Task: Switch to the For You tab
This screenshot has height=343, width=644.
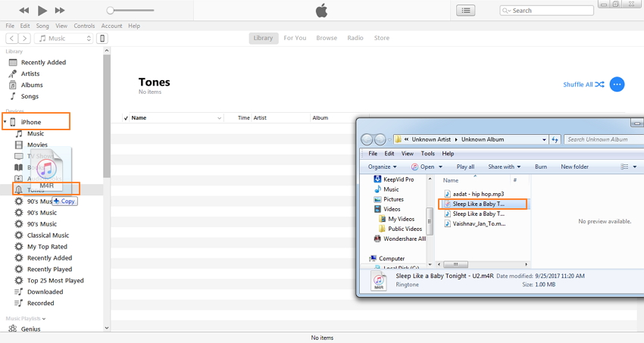Action: pyautogui.click(x=295, y=38)
